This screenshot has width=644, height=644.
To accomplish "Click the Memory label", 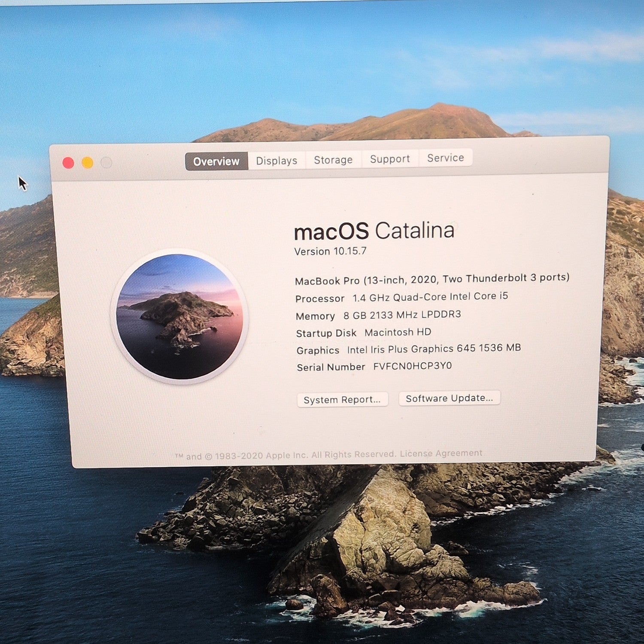I will pyautogui.click(x=315, y=316).
